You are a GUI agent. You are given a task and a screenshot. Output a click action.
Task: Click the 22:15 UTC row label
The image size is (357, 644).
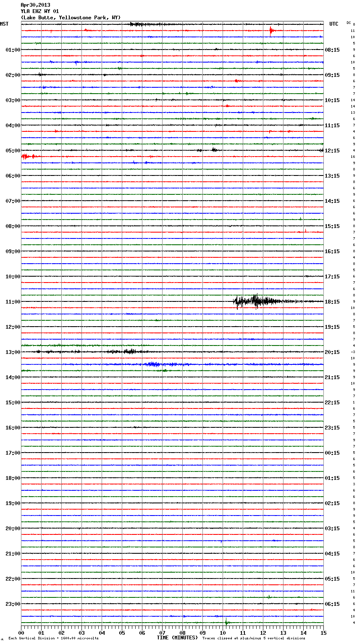[332, 403]
